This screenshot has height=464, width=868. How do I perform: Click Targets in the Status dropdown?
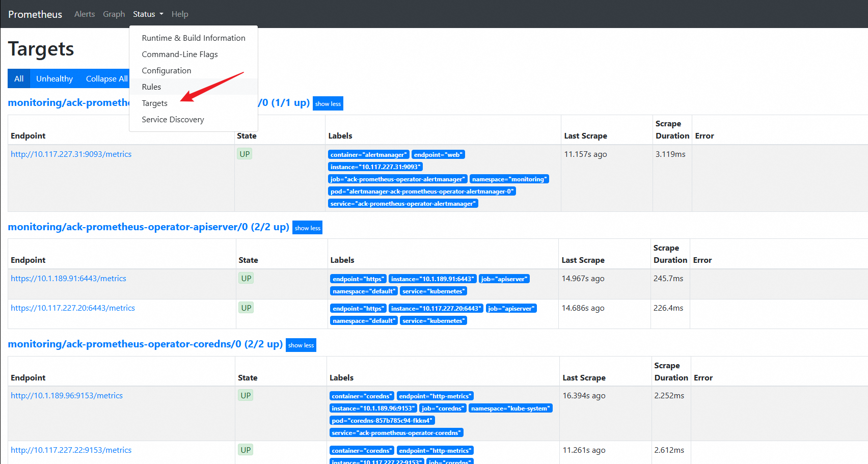click(x=154, y=103)
